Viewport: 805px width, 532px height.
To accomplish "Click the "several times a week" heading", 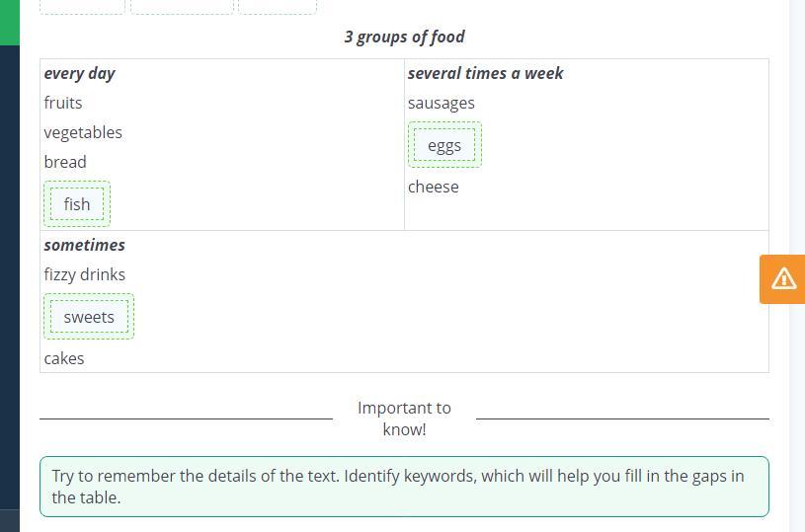I will pyautogui.click(x=485, y=73).
